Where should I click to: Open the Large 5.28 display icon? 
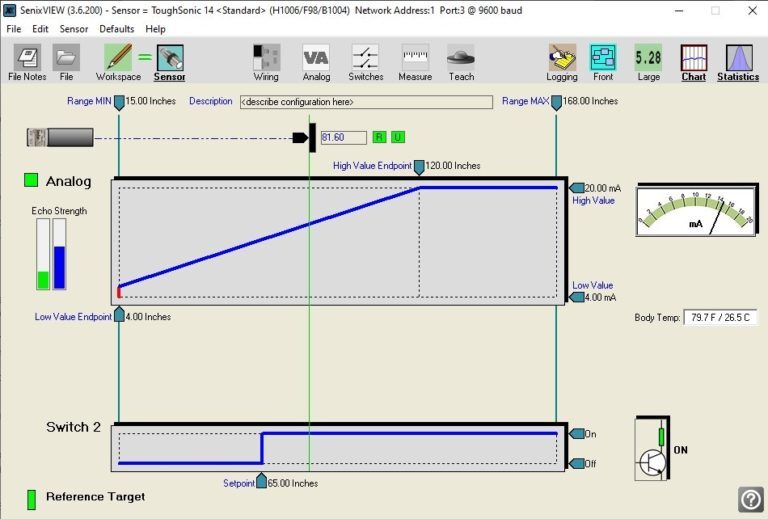(648, 58)
